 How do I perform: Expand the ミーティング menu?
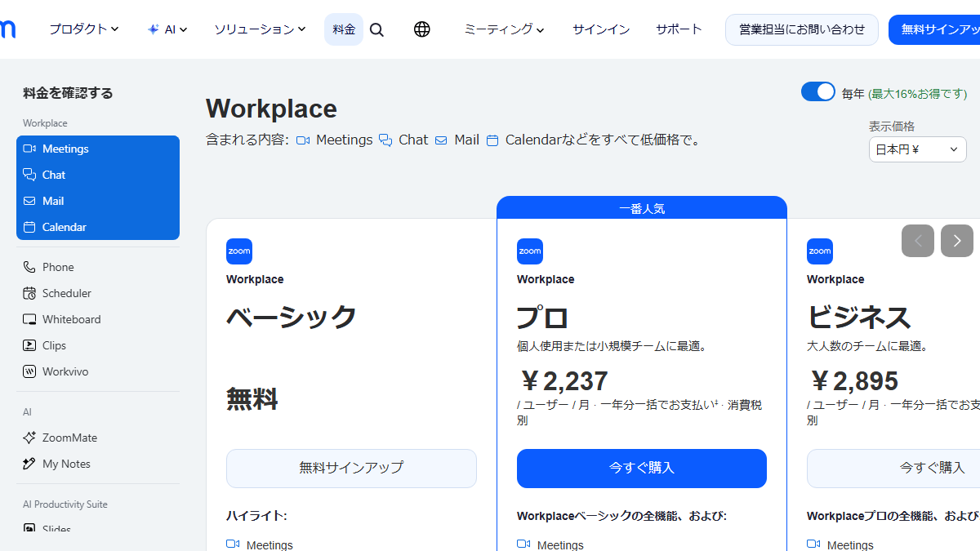coord(504,29)
